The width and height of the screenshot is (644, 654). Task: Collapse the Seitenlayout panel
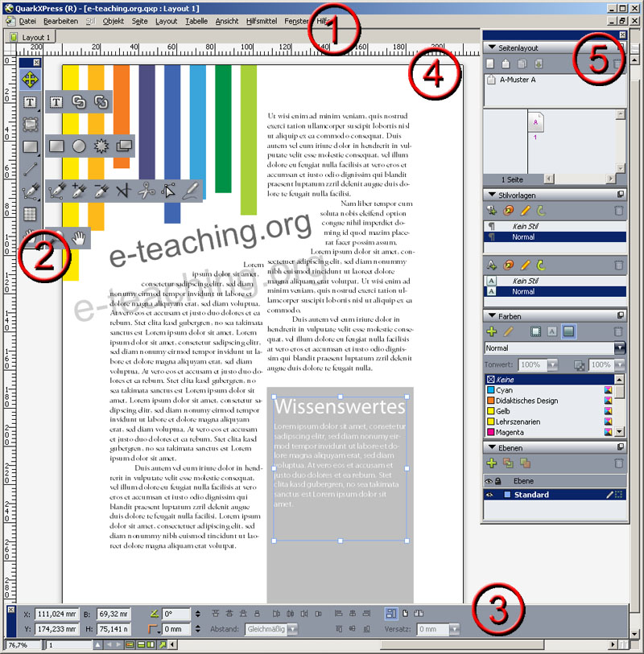(x=492, y=47)
